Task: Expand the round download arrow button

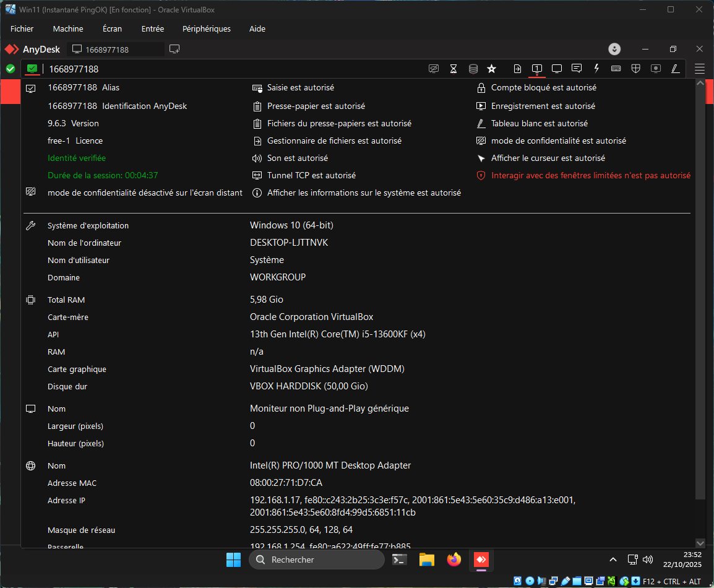Action: [614, 49]
